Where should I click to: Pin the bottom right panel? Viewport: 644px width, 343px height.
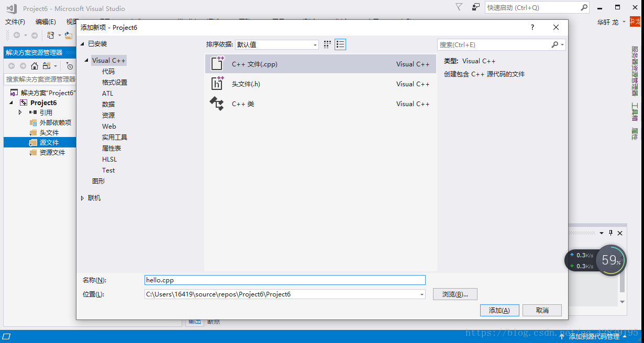(610, 233)
